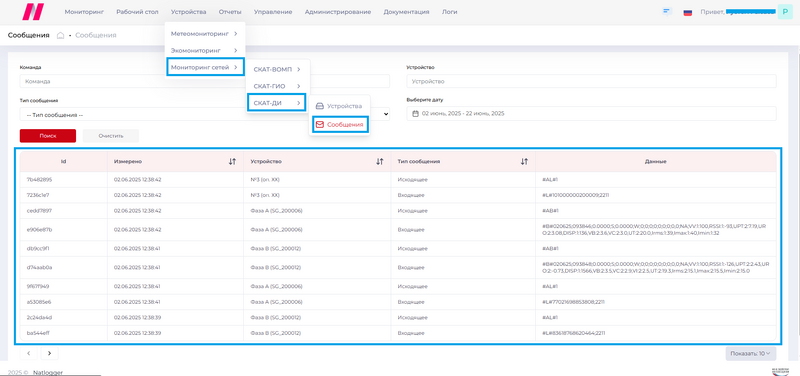
Task: Open Рабочий стол menu
Action: [x=137, y=12]
